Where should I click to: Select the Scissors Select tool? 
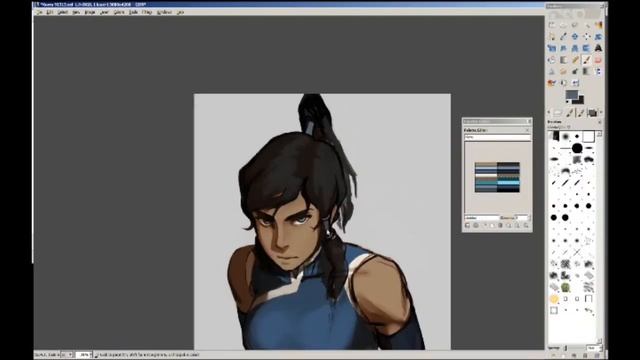(552, 36)
